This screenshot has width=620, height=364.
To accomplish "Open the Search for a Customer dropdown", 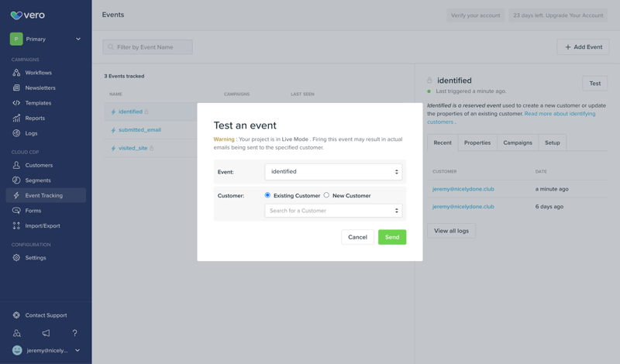I will (x=333, y=211).
